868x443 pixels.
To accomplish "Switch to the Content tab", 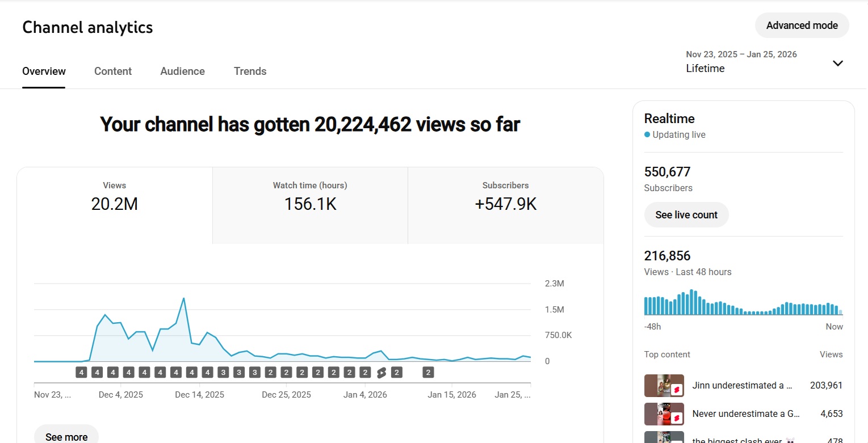I will click(x=113, y=71).
